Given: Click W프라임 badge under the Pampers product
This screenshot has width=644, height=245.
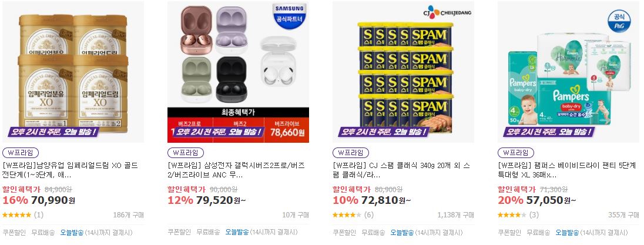Looking at the screenshot, I should pos(516,153).
